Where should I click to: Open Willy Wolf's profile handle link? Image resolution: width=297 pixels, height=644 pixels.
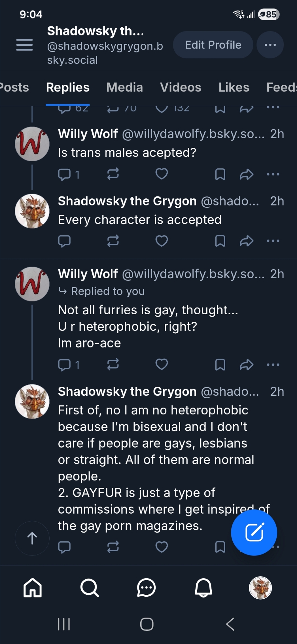pyautogui.click(x=193, y=134)
